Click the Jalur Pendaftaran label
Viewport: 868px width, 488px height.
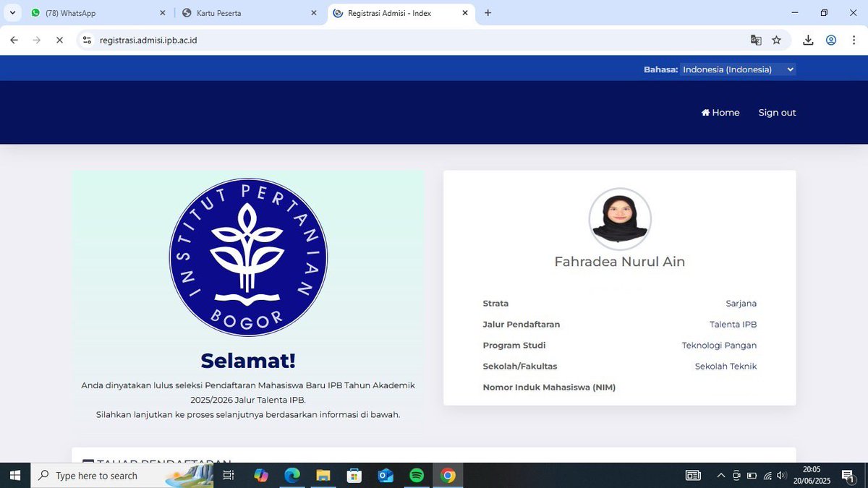[x=522, y=325]
